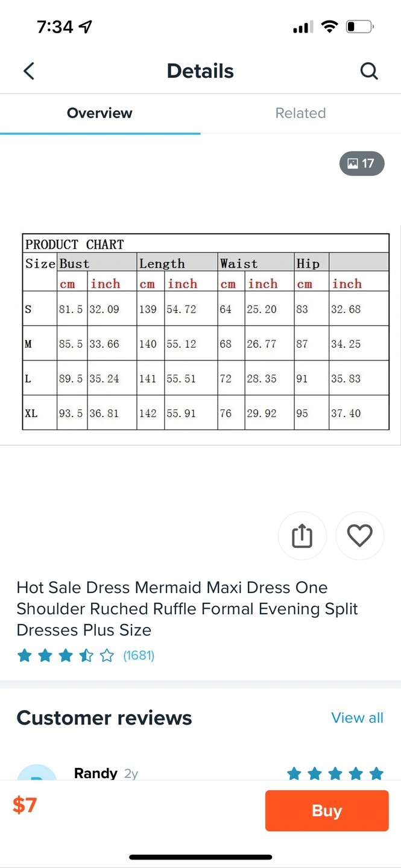
Task: Tap the battery status icon
Action: coord(359,27)
